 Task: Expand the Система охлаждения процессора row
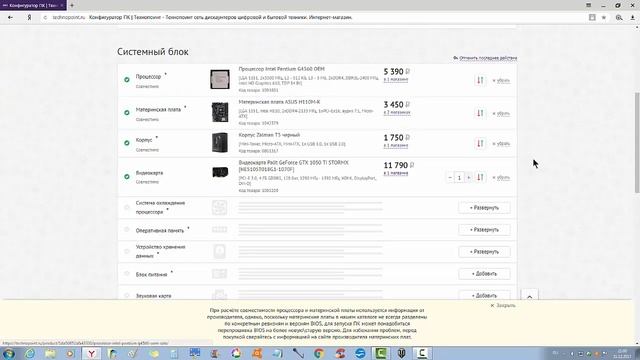pyautogui.click(x=484, y=208)
